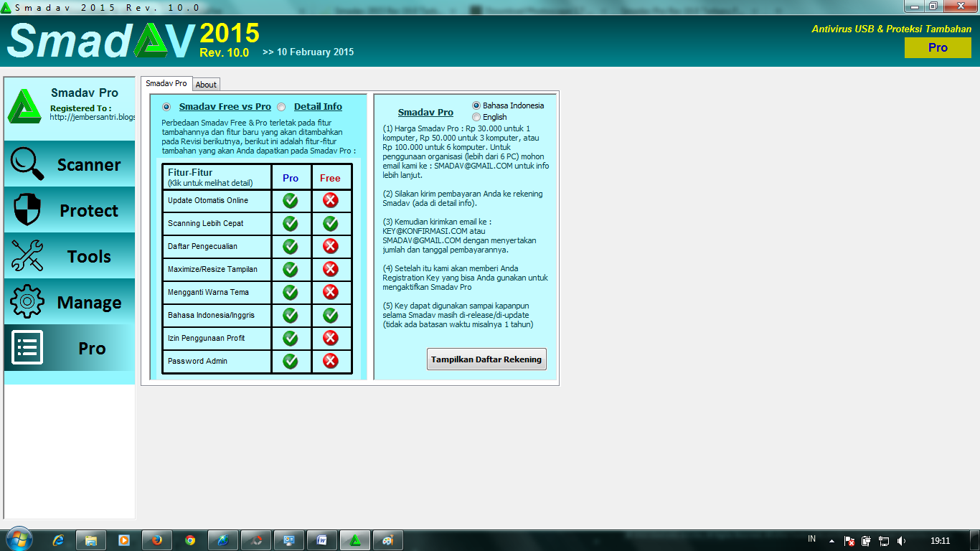Viewport: 980px width, 551px height.
Task: Click Free red cross for Izin Penggunaan Profit
Action: point(331,338)
